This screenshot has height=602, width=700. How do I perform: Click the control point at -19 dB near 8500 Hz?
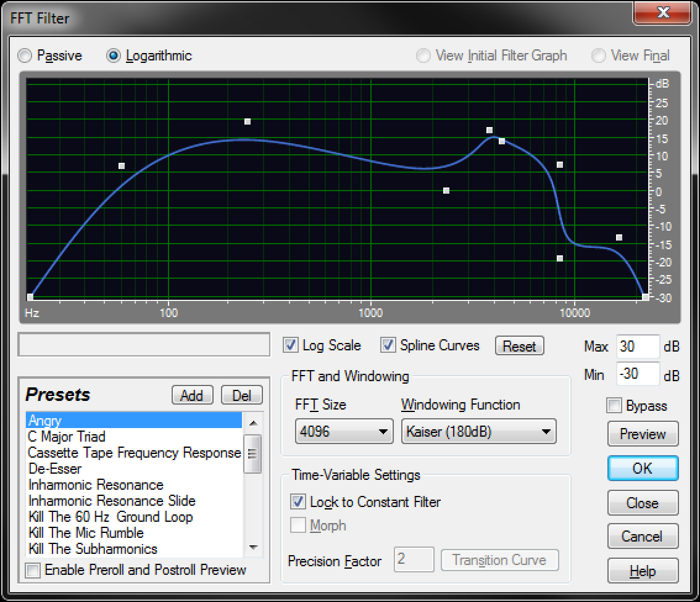pyautogui.click(x=560, y=258)
